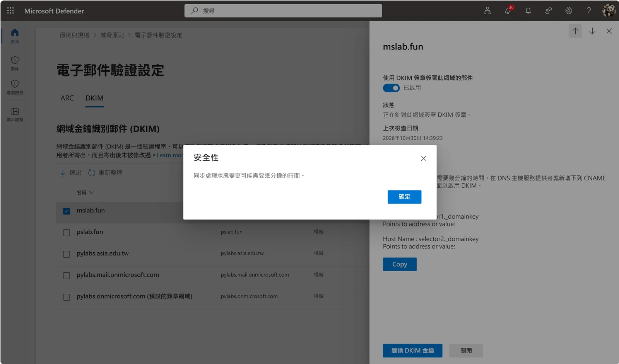This screenshot has height=364, width=619.
Task: Select the DKIM tab
Action: coord(94,98)
